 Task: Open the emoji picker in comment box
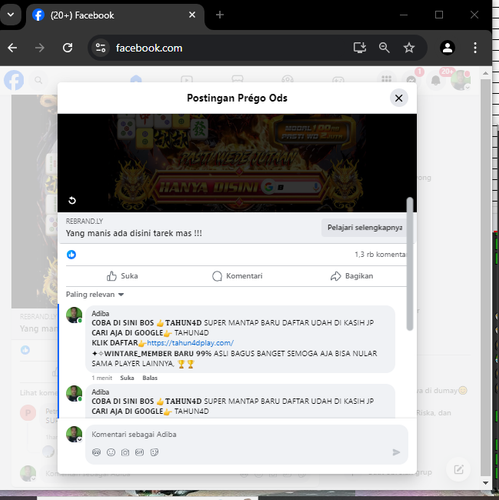tap(111, 452)
